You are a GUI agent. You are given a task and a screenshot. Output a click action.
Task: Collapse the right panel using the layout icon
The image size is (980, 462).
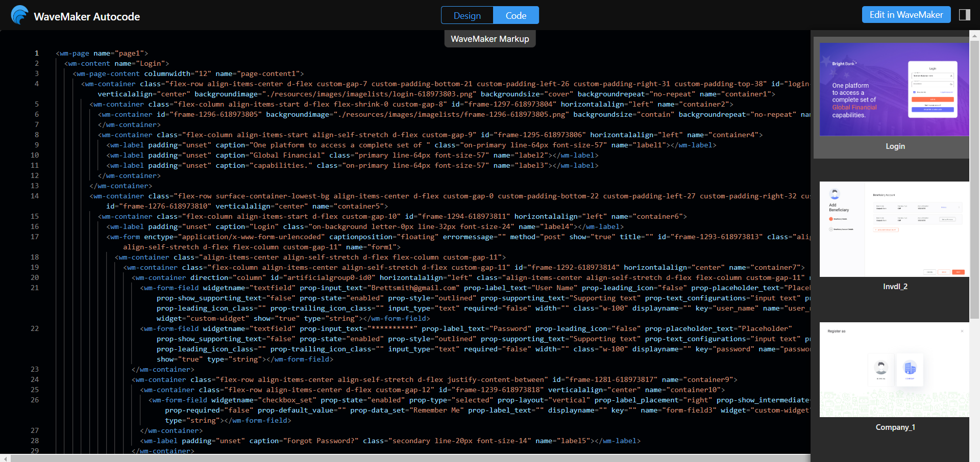(x=965, y=14)
